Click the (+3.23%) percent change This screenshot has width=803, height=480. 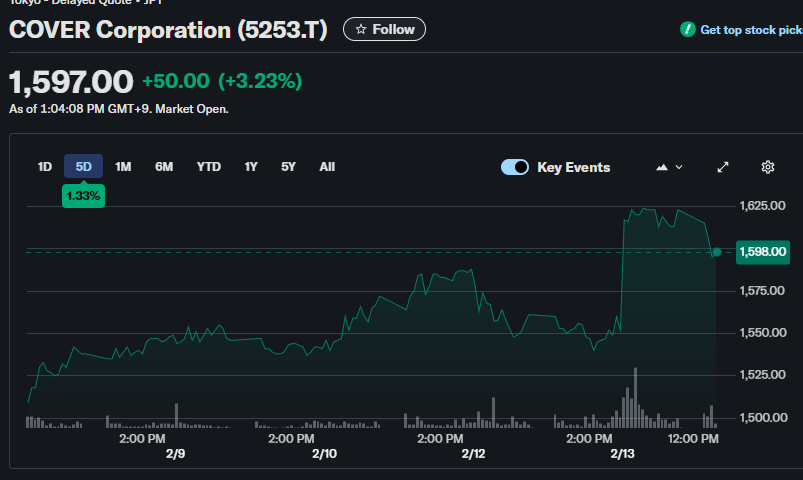click(260, 81)
